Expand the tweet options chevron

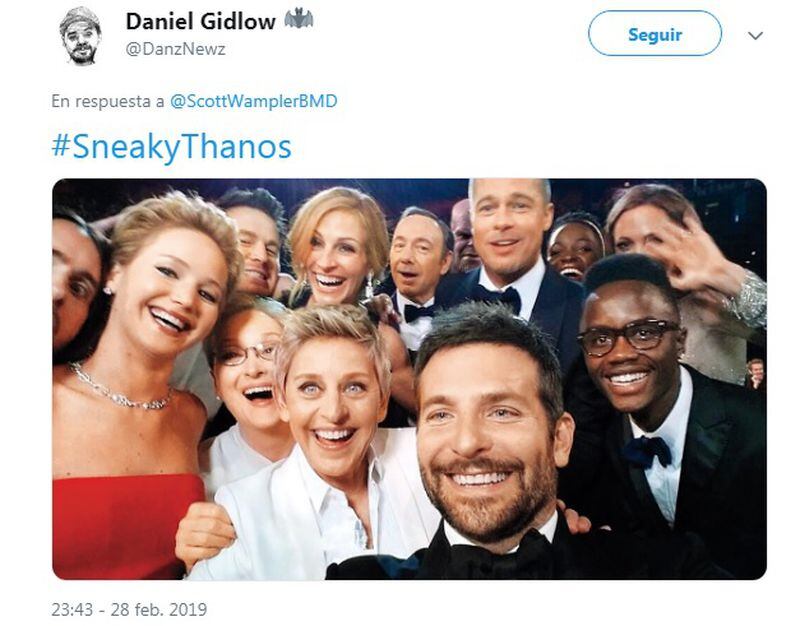click(x=755, y=36)
